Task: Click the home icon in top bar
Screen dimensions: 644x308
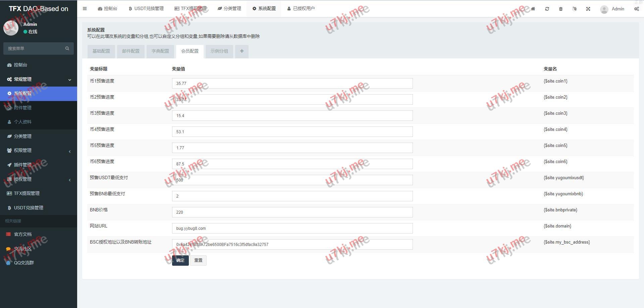Action: 533,9
